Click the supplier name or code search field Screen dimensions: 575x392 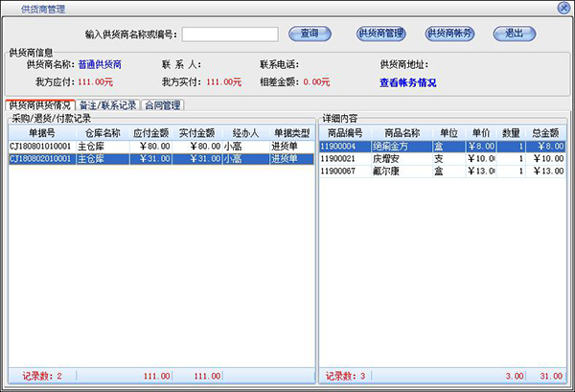tap(230, 35)
